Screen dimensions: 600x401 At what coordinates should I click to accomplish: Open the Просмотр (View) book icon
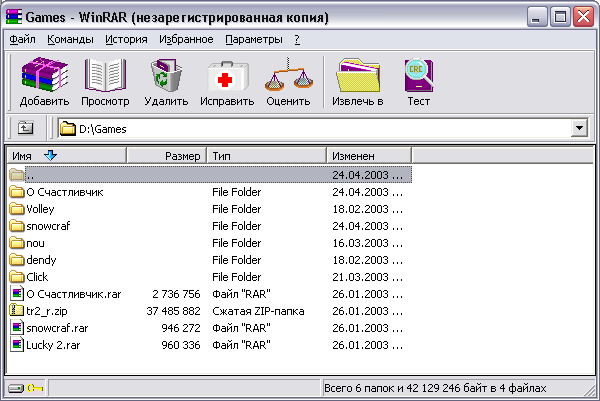105,75
